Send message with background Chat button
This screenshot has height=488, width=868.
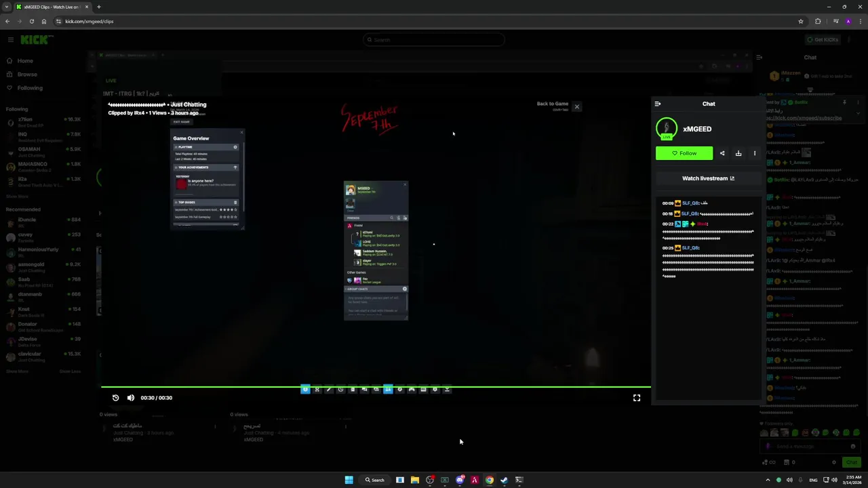tap(851, 462)
